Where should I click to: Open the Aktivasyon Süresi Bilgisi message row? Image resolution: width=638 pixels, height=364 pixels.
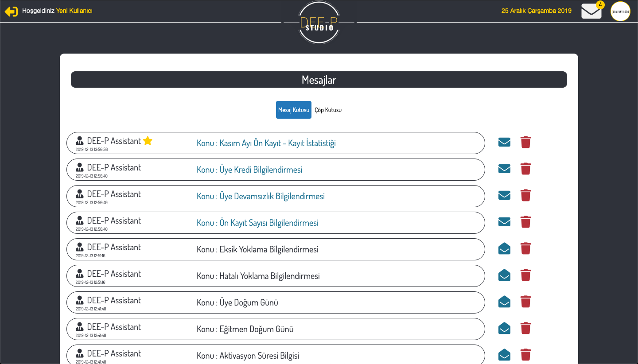[x=248, y=356]
